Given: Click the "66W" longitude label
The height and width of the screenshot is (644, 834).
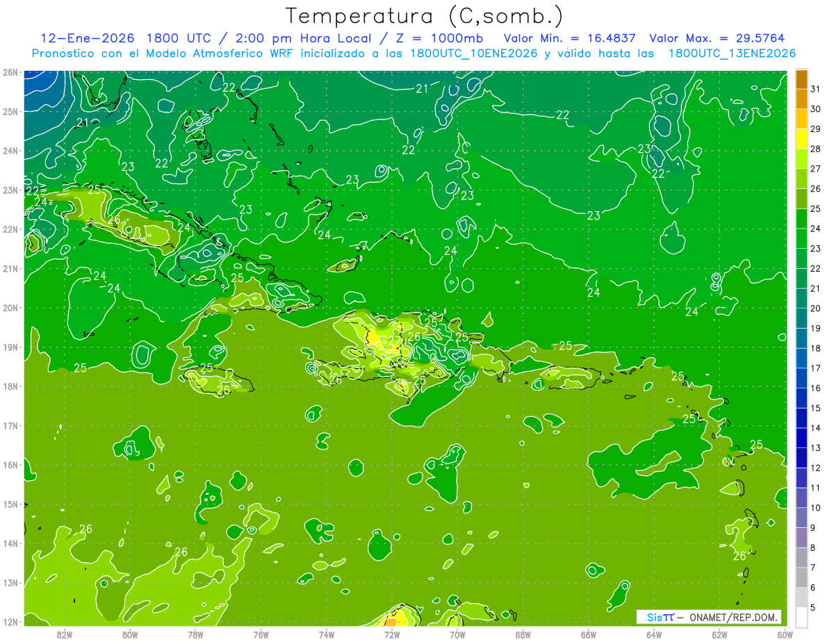Looking at the screenshot, I should [x=589, y=634].
